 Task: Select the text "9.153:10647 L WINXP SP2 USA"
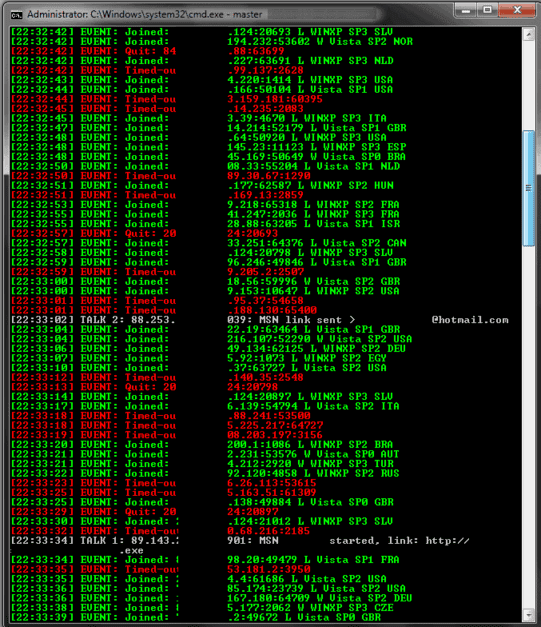click(313, 291)
